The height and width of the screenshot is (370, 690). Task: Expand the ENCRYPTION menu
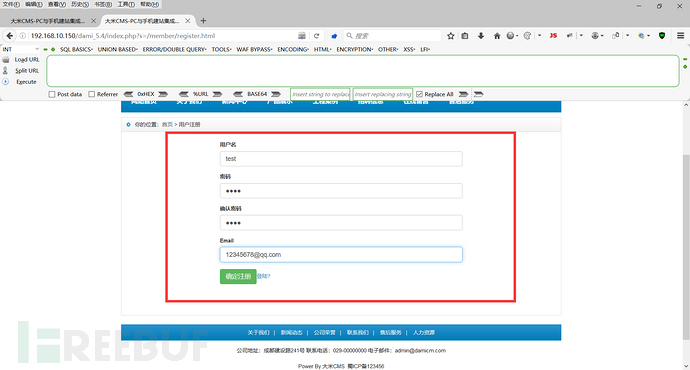click(x=355, y=49)
